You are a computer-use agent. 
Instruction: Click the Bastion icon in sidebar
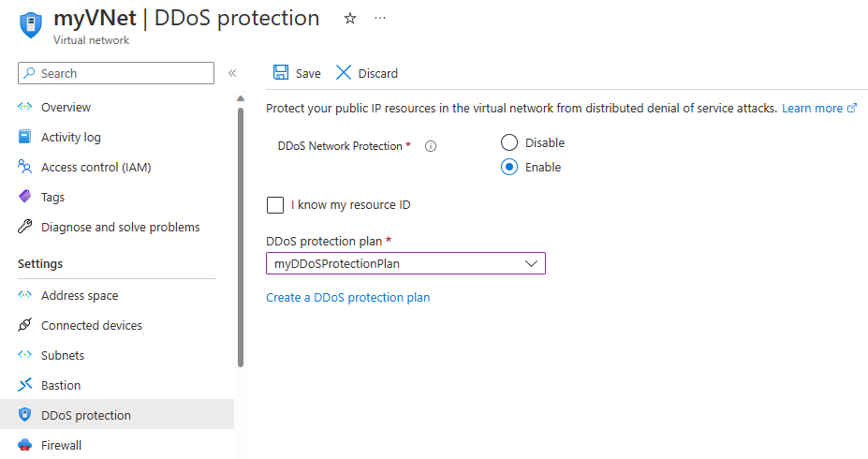click(x=25, y=386)
